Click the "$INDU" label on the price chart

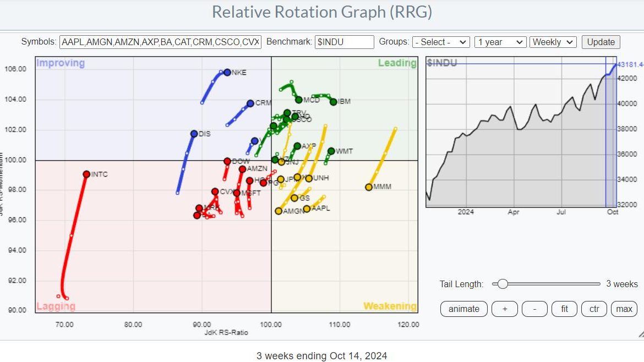(x=442, y=63)
